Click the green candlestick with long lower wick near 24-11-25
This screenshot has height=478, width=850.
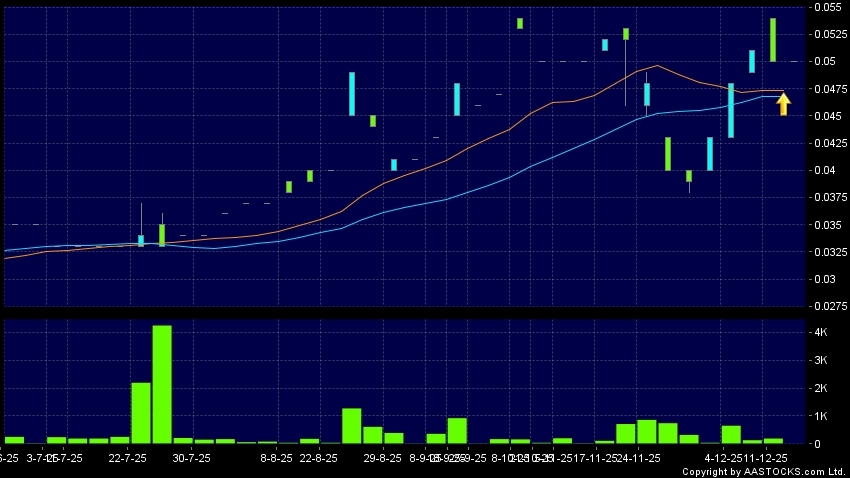click(x=626, y=34)
